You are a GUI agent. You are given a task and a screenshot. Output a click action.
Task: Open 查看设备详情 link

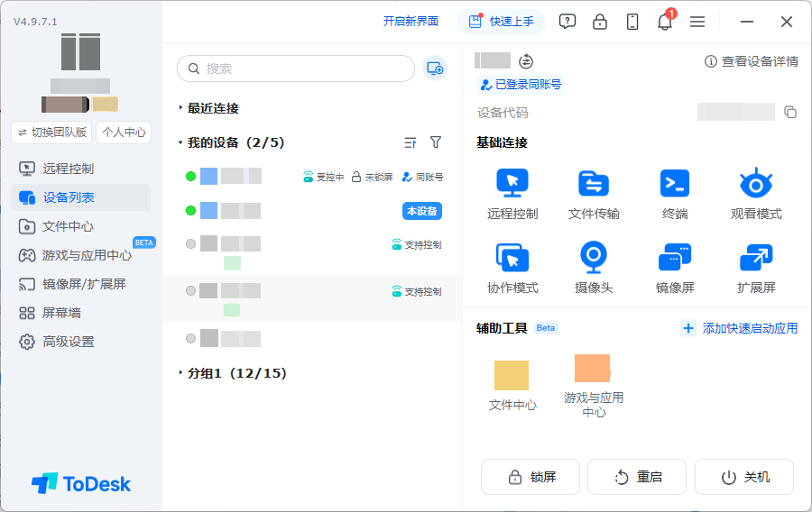(x=751, y=61)
